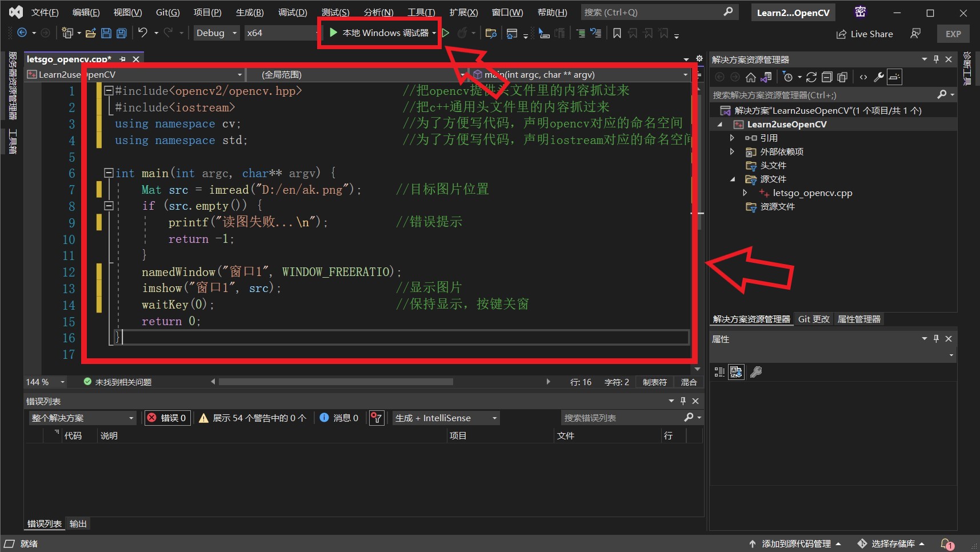Toggle a bookmark on the current line
Image resolution: width=980 pixels, height=552 pixels.
[616, 33]
